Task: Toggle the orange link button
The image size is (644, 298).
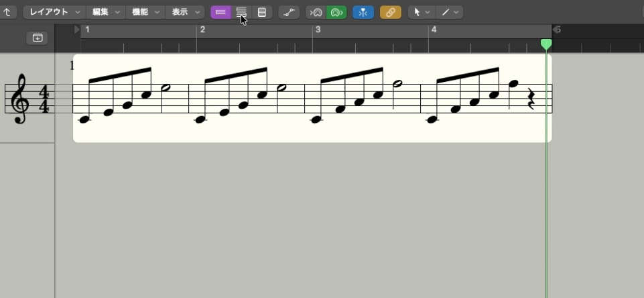Action: pyautogui.click(x=391, y=12)
